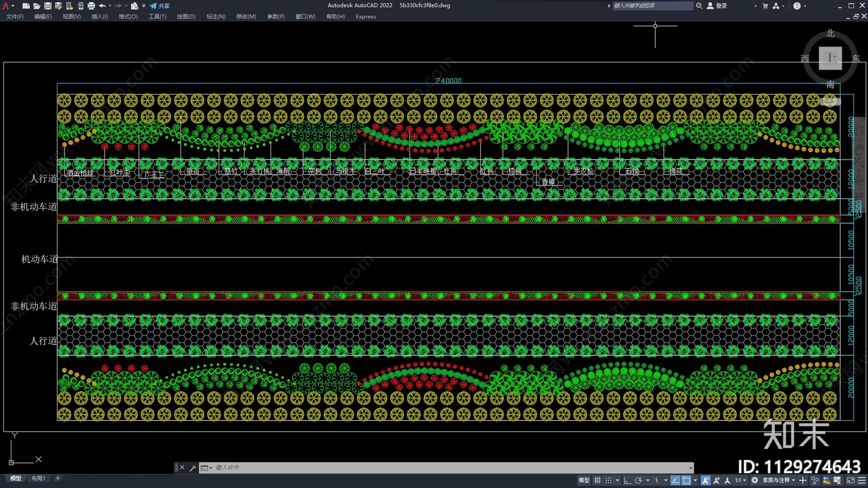Click the Save As icon
The height and width of the screenshot is (488, 868).
click(x=58, y=6)
